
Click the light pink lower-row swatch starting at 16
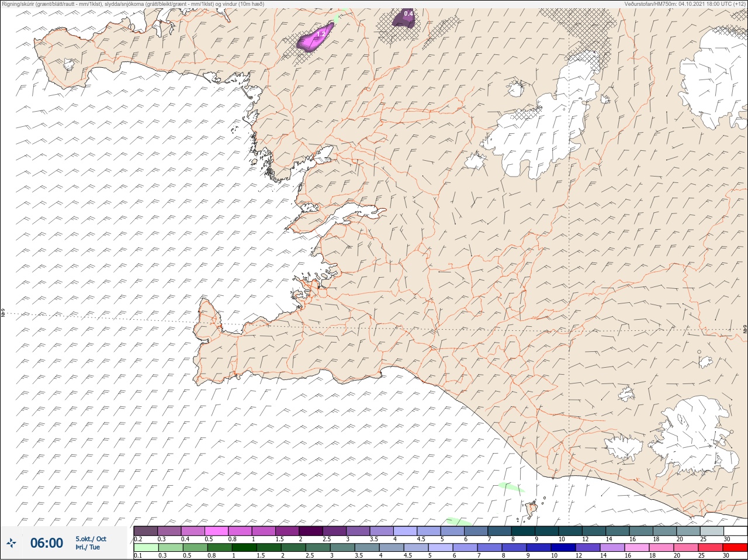(x=638, y=548)
